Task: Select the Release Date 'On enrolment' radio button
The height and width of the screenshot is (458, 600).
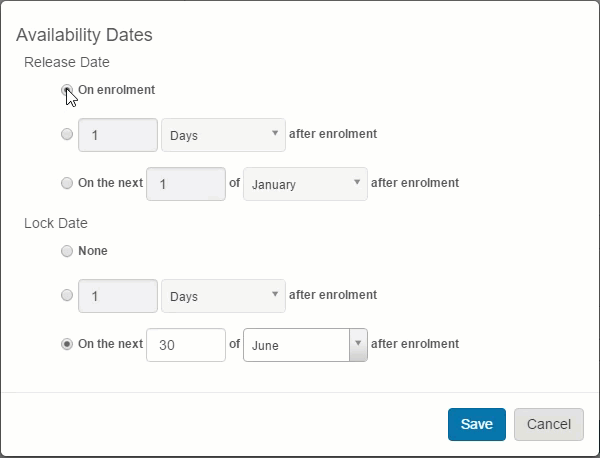Action: click(x=67, y=90)
